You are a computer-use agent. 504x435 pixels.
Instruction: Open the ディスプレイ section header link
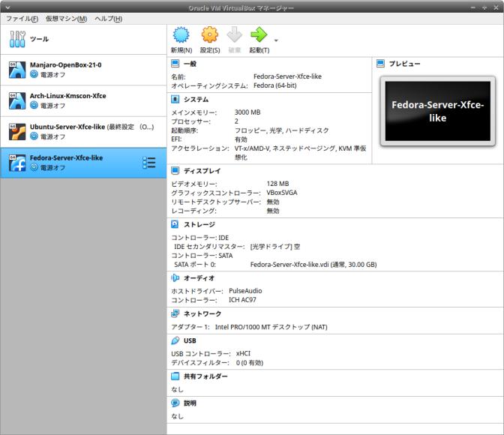[x=202, y=171]
